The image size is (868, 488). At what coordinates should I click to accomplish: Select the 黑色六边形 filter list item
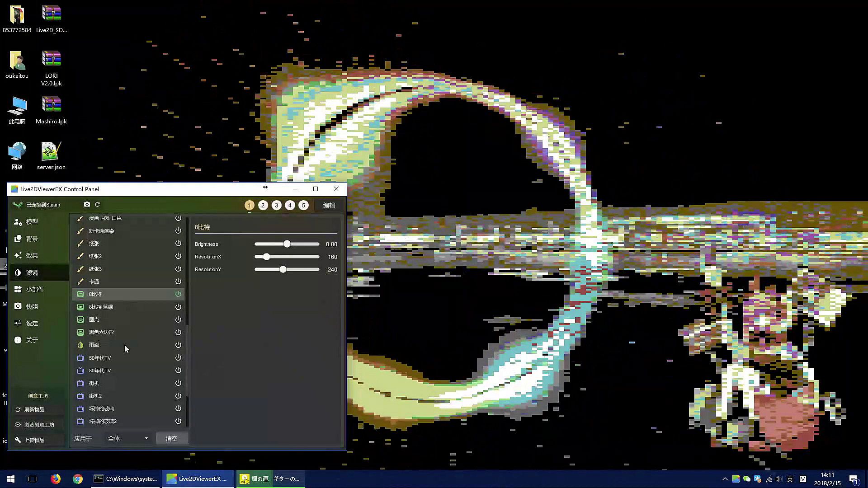point(101,332)
